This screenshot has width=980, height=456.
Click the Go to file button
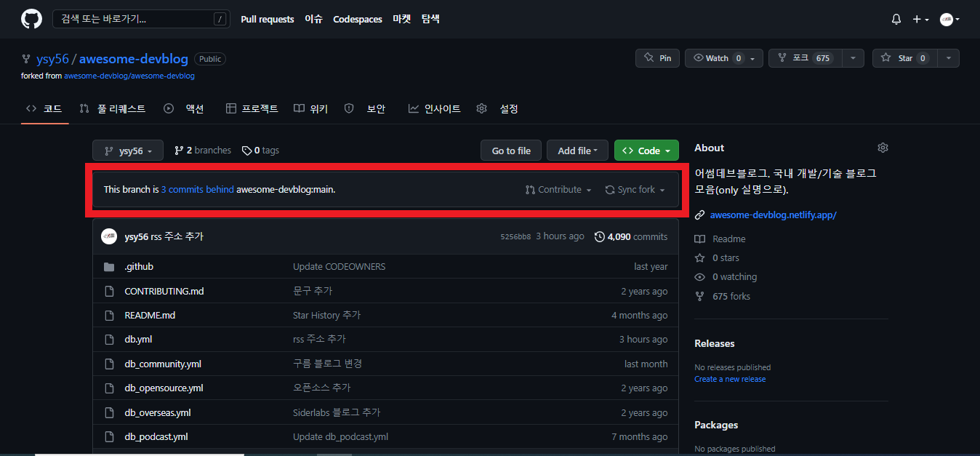(x=511, y=151)
